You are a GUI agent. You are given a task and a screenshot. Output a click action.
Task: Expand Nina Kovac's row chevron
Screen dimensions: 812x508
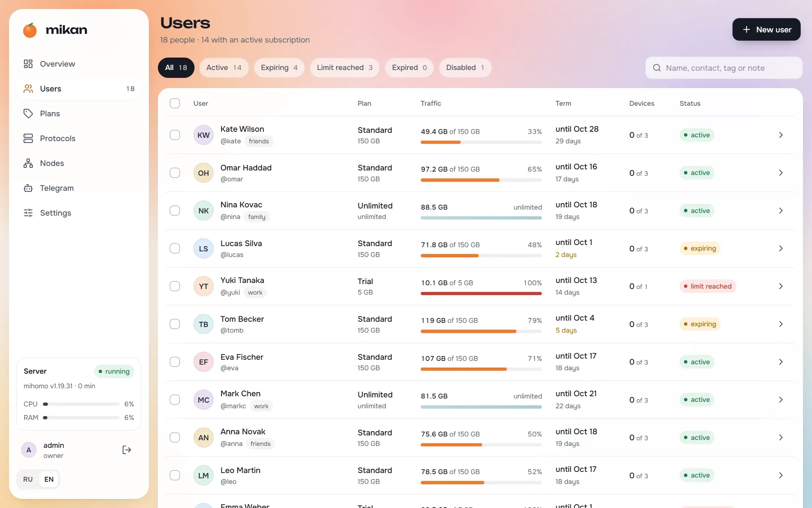[x=781, y=210]
